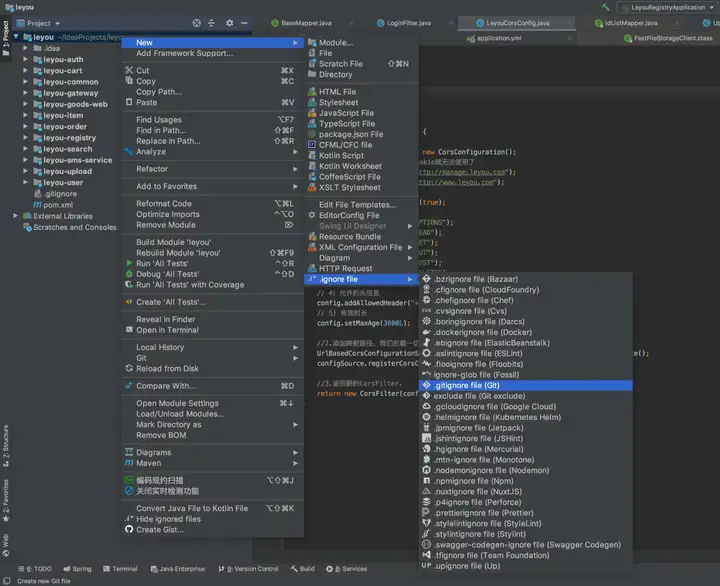Image resolution: width=720 pixels, height=586 pixels.
Task: Click the Project panel settings gear icon
Action: 229,22
